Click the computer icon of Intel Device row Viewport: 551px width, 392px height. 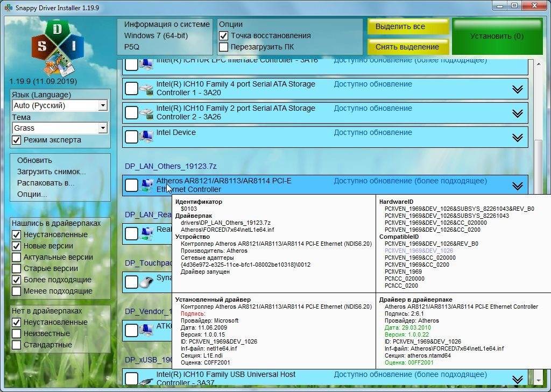click(146, 137)
